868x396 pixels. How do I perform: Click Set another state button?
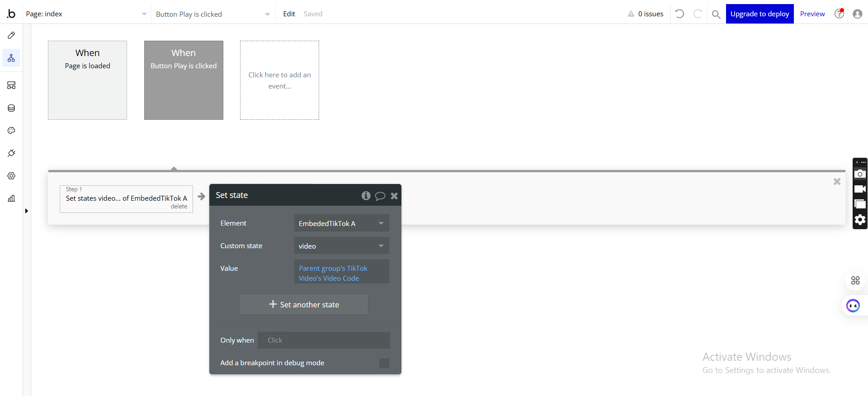(x=304, y=305)
